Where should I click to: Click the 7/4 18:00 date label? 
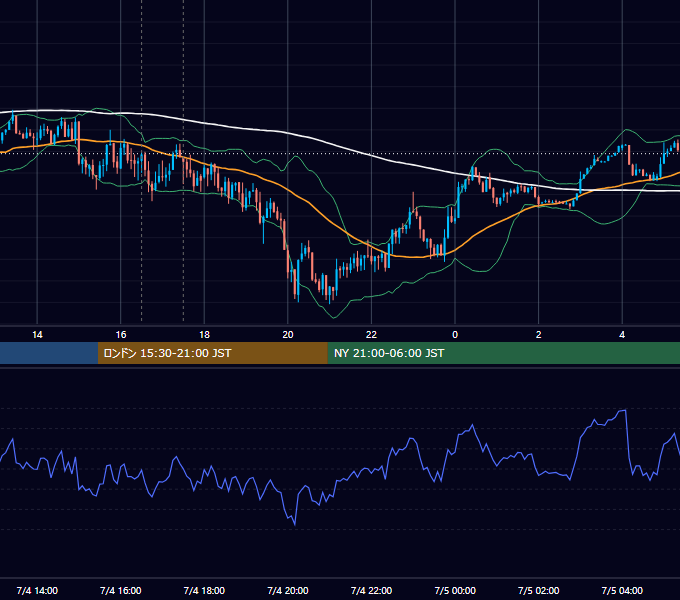204,590
